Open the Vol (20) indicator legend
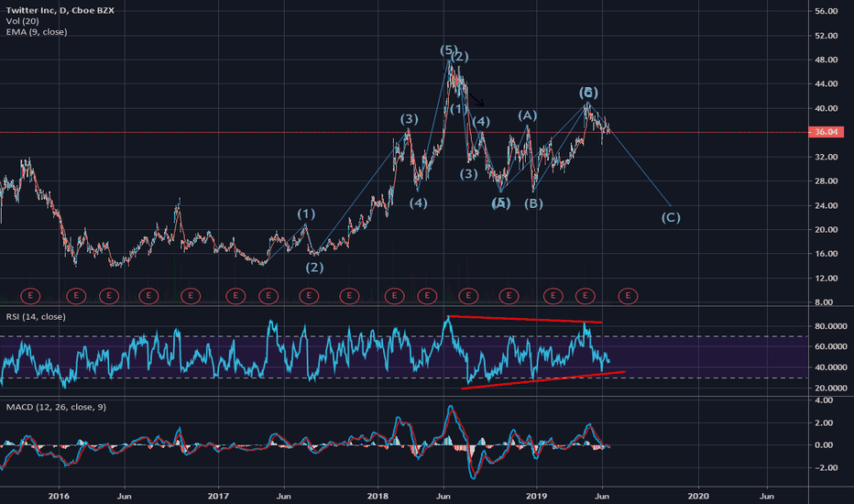This screenshot has width=854, height=504. coord(22,21)
